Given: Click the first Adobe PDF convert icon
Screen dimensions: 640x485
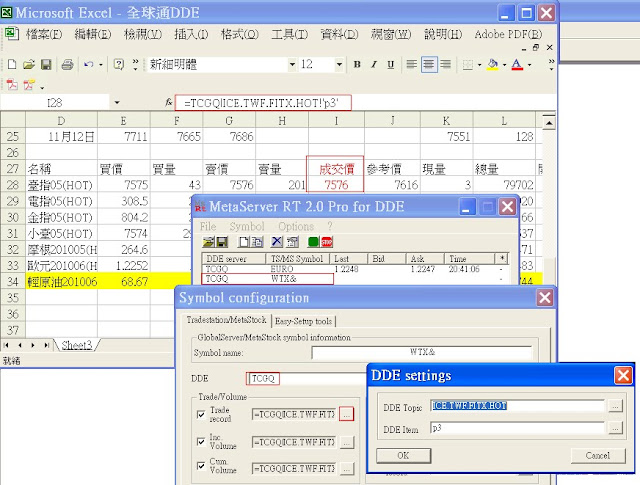Looking at the screenshot, I should [12, 85].
